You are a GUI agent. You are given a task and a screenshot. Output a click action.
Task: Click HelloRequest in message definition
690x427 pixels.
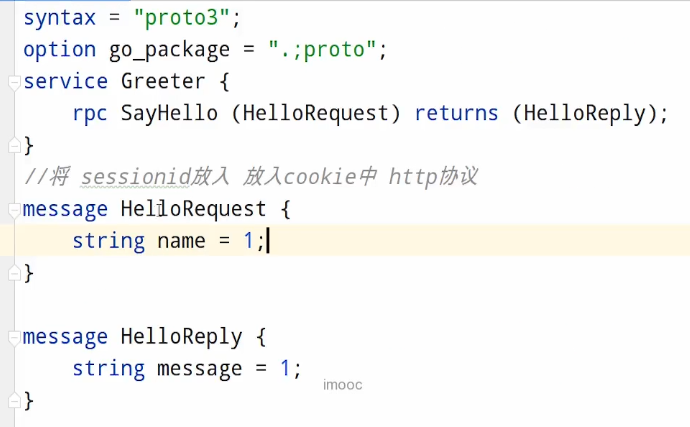tap(194, 210)
